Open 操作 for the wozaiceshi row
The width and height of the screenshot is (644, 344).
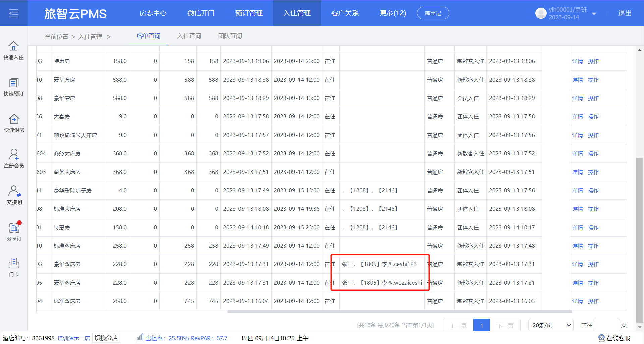pyautogui.click(x=593, y=283)
